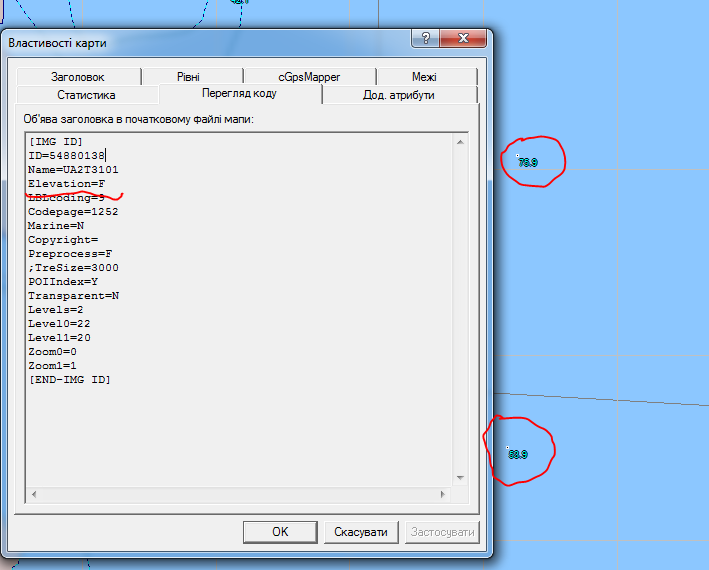Click the Level0=22 line
This screenshot has width=709, height=570.
tap(59, 324)
